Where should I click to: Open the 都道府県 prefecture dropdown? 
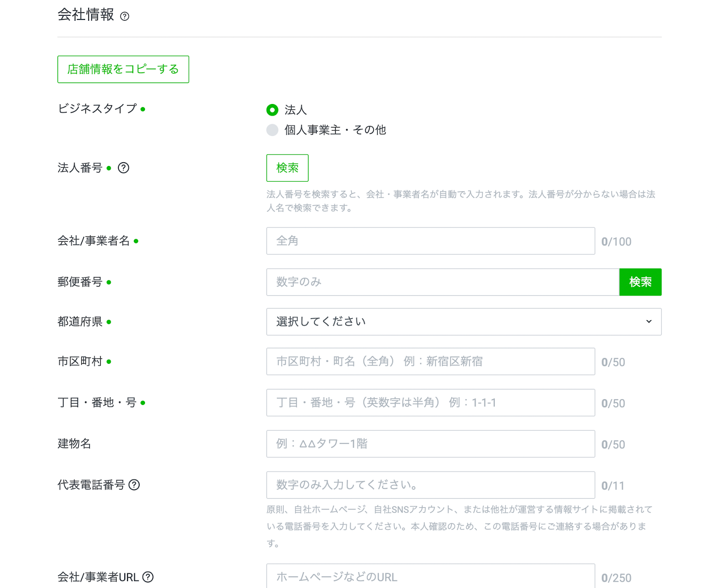[x=463, y=322]
